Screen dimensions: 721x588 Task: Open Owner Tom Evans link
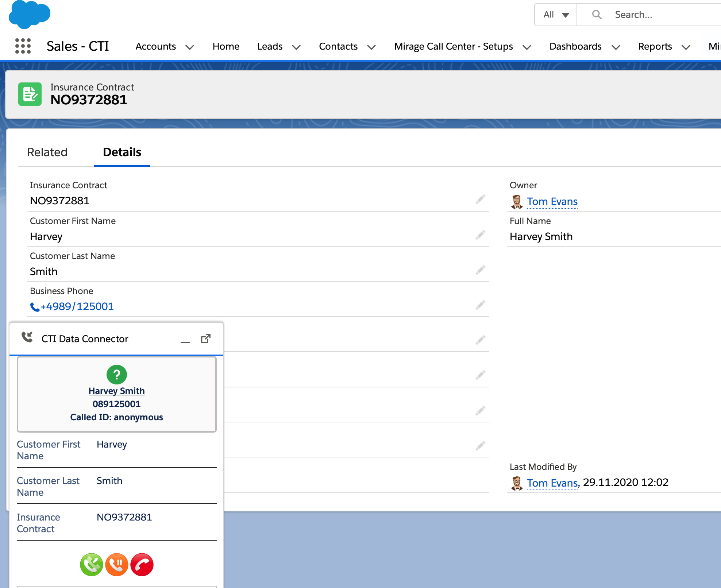552,201
